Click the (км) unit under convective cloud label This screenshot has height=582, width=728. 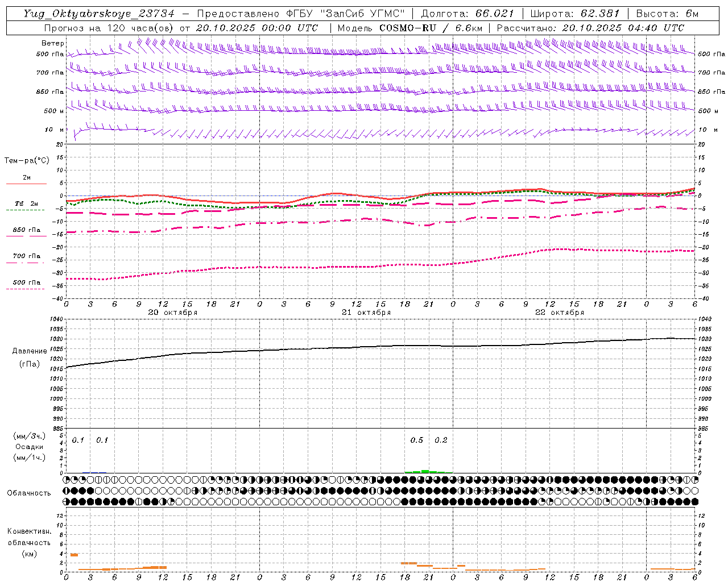(30, 554)
